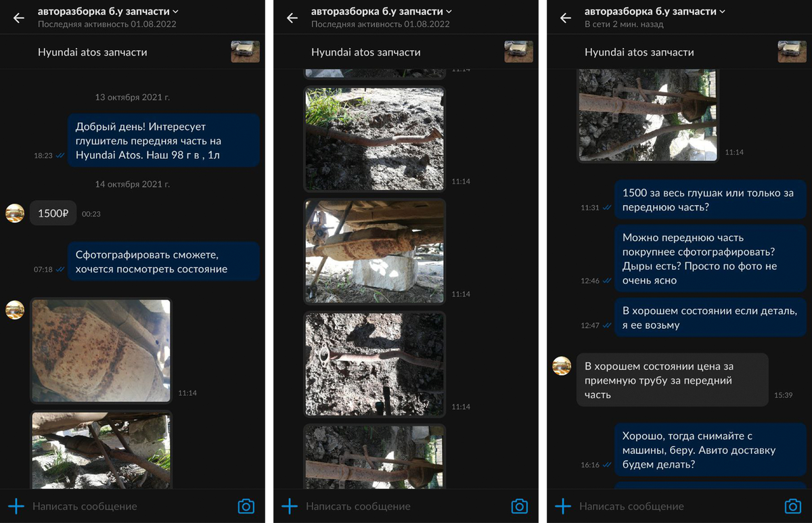Select the 1500₽ price message
Screen dimensions: 812x523
click(53, 213)
